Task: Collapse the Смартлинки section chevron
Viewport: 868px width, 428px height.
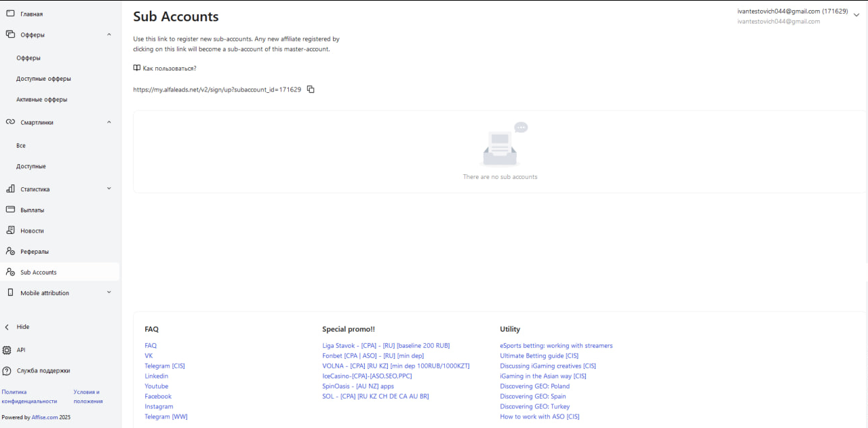Action: pyautogui.click(x=109, y=122)
